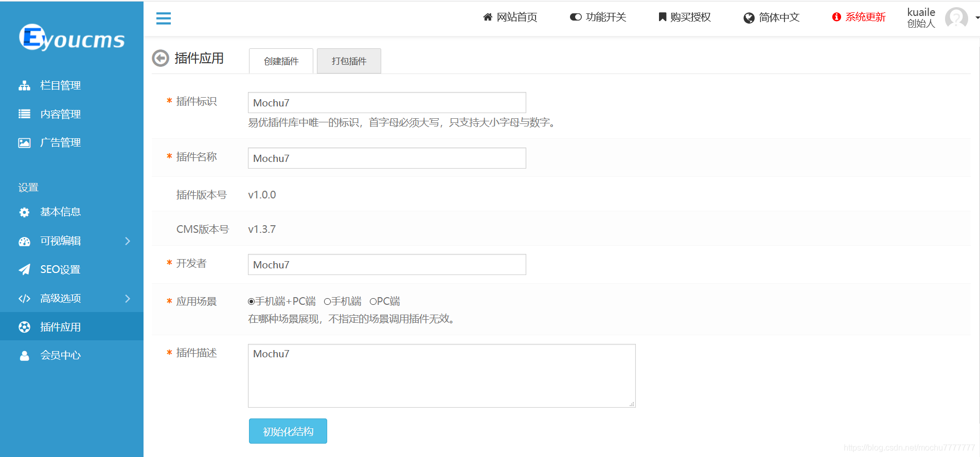The image size is (980, 457).
Task: Open the user account dropdown arrow
Action: click(977, 18)
